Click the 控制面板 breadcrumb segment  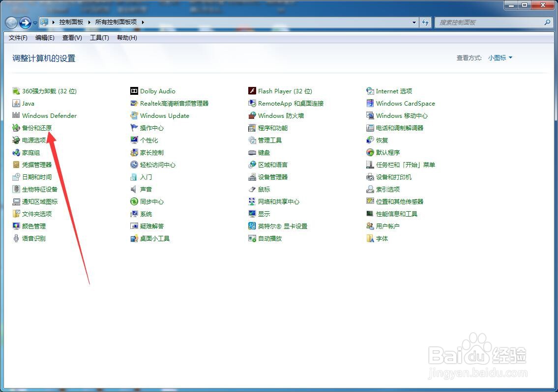coord(71,22)
